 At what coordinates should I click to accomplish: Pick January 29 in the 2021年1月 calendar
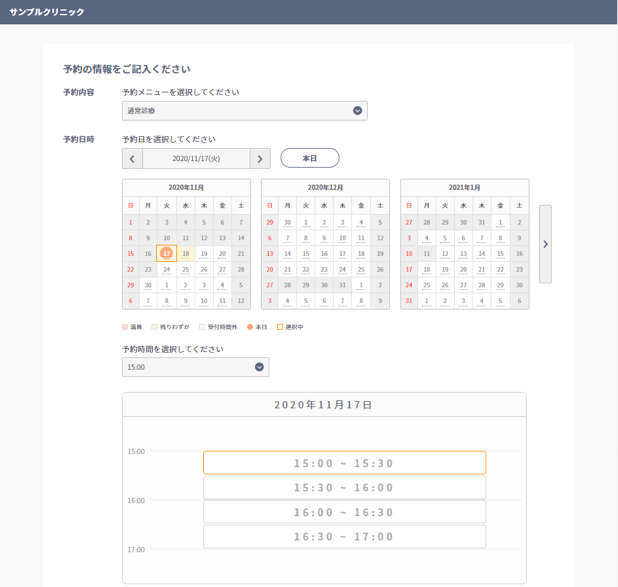(x=501, y=285)
